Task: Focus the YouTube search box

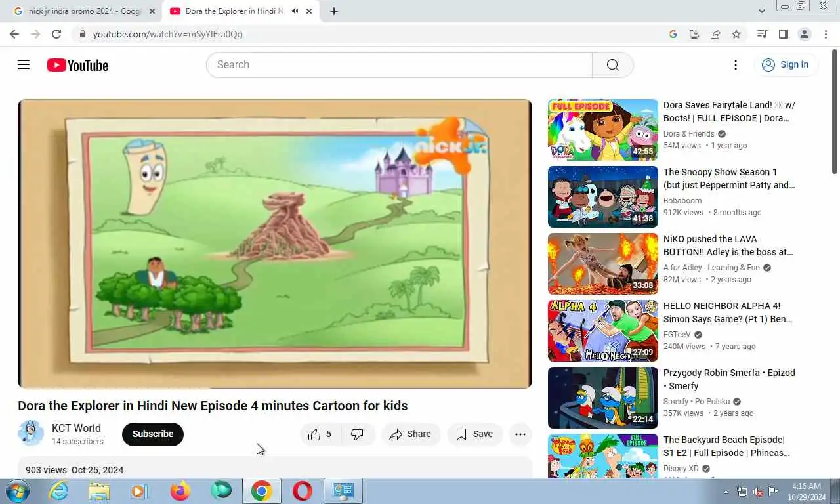Action: [399, 65]
